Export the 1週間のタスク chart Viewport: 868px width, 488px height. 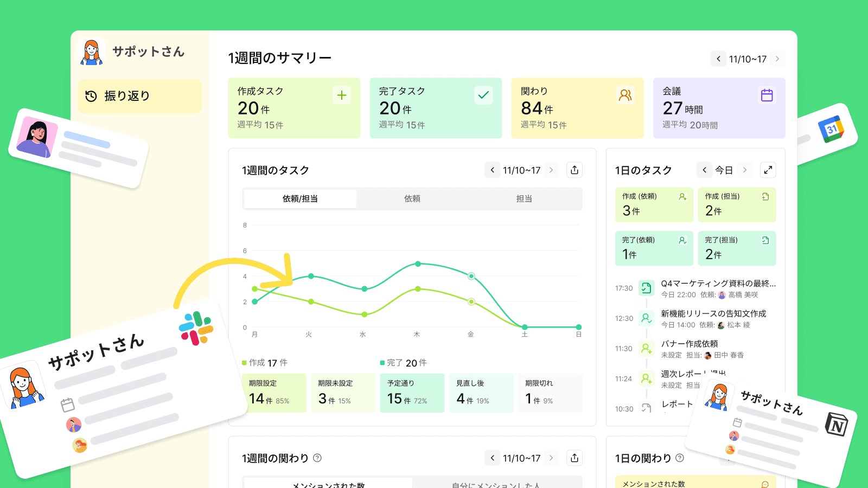tap(575, 170)
